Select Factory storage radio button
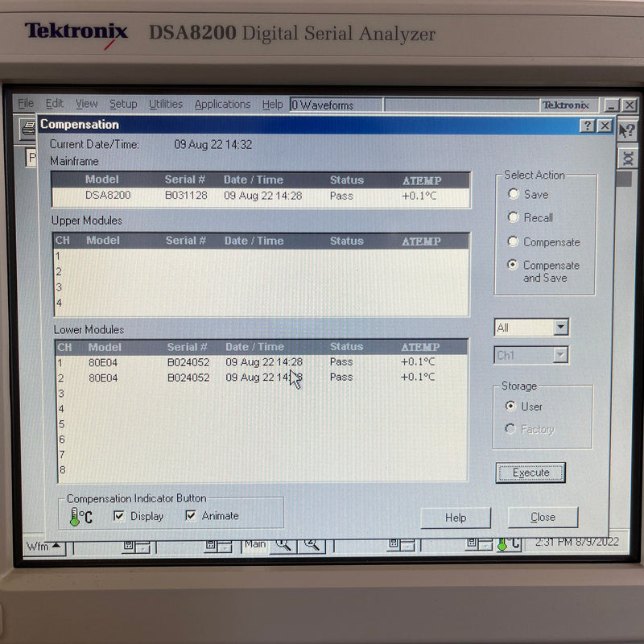The width and height of the screenshot is (644, 644). [510, 429]
